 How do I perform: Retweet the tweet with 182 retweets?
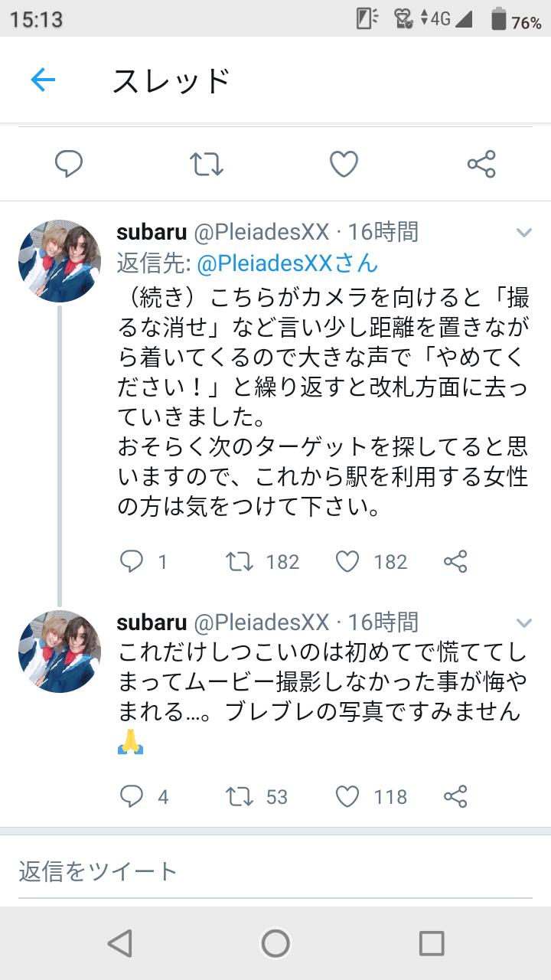(240, 562)
